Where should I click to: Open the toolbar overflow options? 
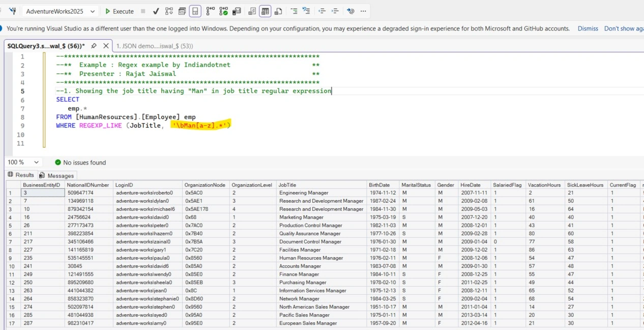tap(364, 11)
